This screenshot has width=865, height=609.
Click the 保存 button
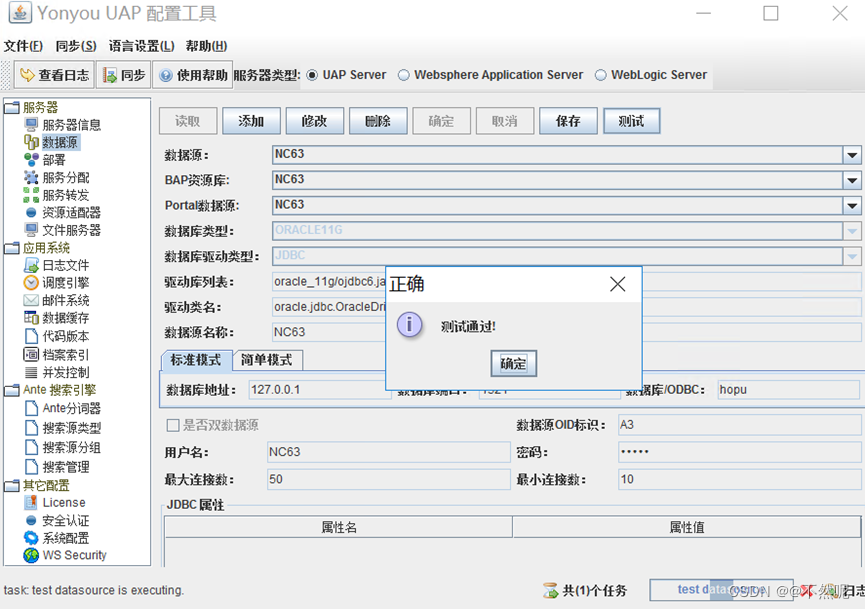coord(568,121)
